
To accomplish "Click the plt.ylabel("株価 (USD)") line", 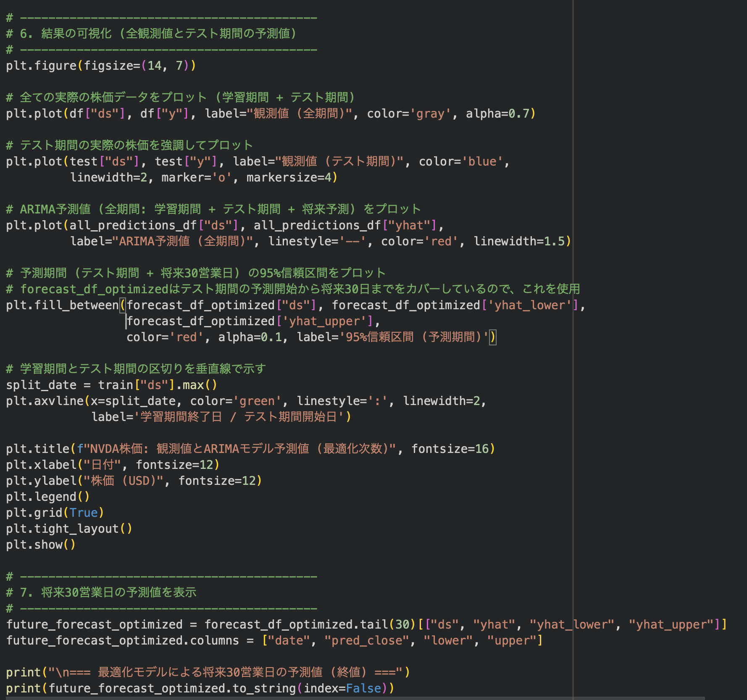I will (134, 481).
